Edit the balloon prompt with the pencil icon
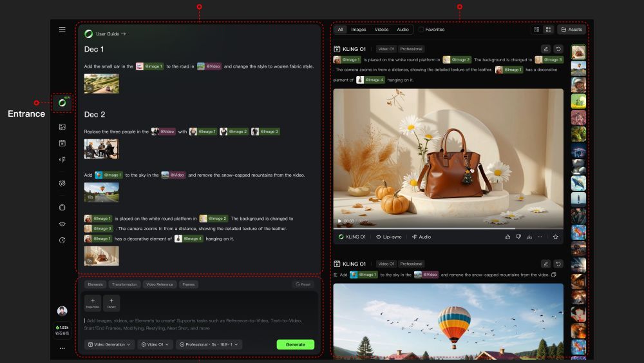 pos(546,264)
